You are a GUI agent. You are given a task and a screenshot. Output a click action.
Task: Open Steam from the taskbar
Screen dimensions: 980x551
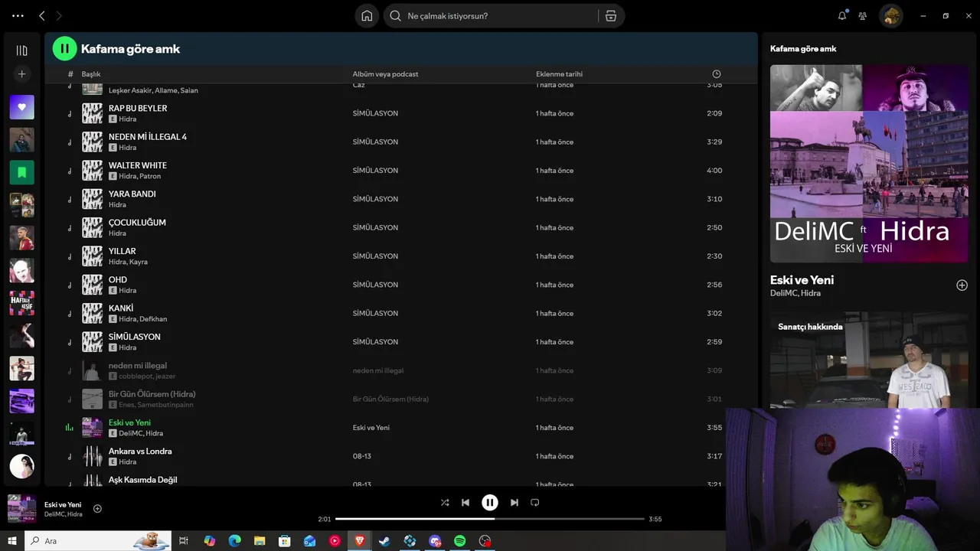(384, 541)
